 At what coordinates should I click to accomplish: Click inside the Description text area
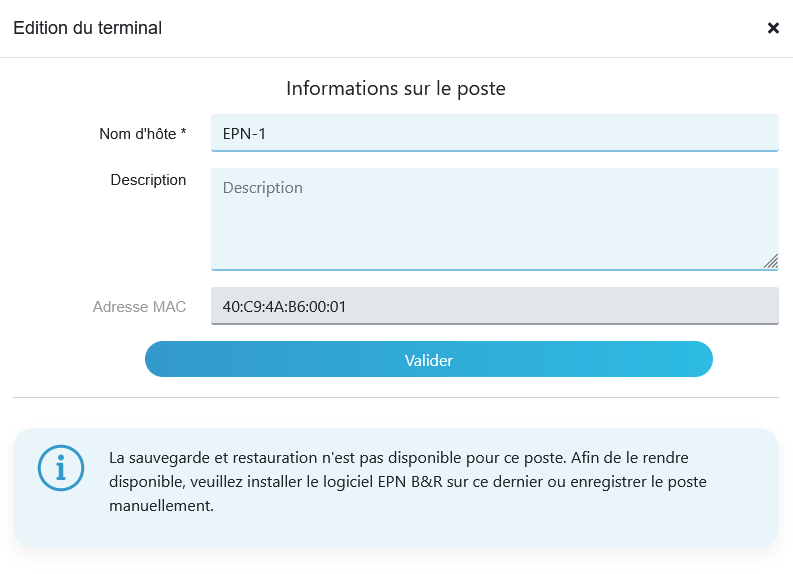[x=495, y=219]
